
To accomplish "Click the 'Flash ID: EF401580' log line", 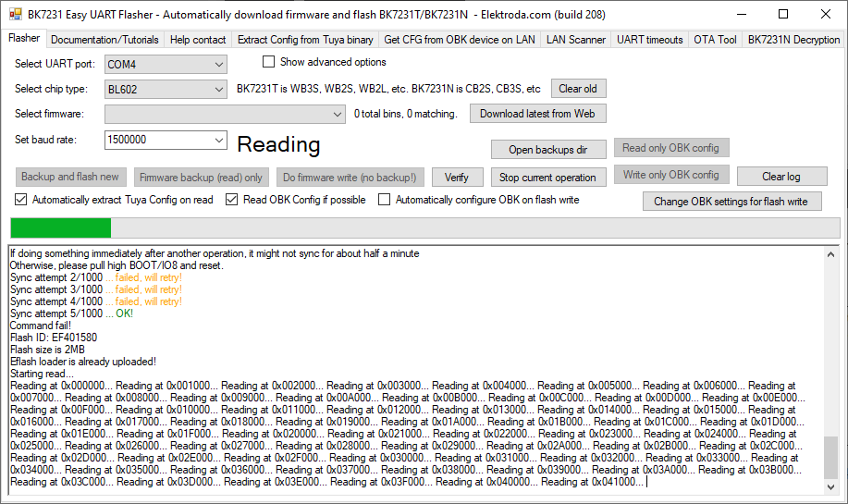I will [54, 338].
